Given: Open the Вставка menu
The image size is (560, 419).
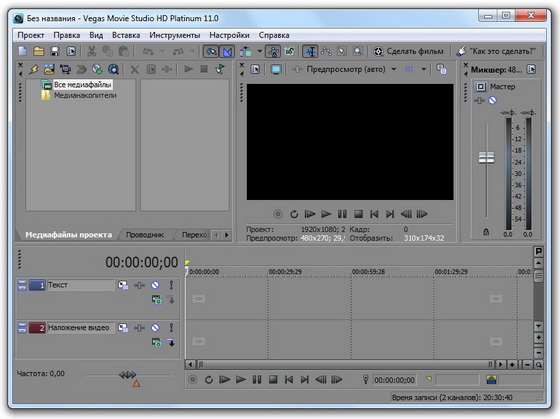Looking at the screenshot, I should (126, 35).
